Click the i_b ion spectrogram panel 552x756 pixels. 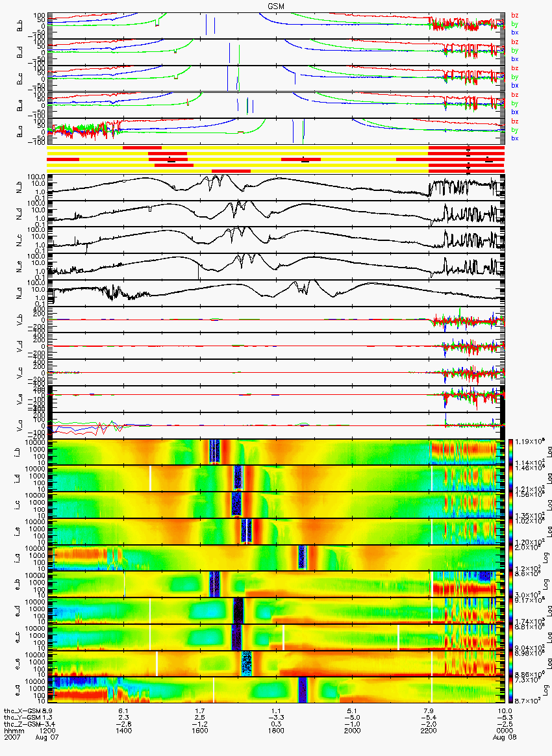(x=275, y=452)
